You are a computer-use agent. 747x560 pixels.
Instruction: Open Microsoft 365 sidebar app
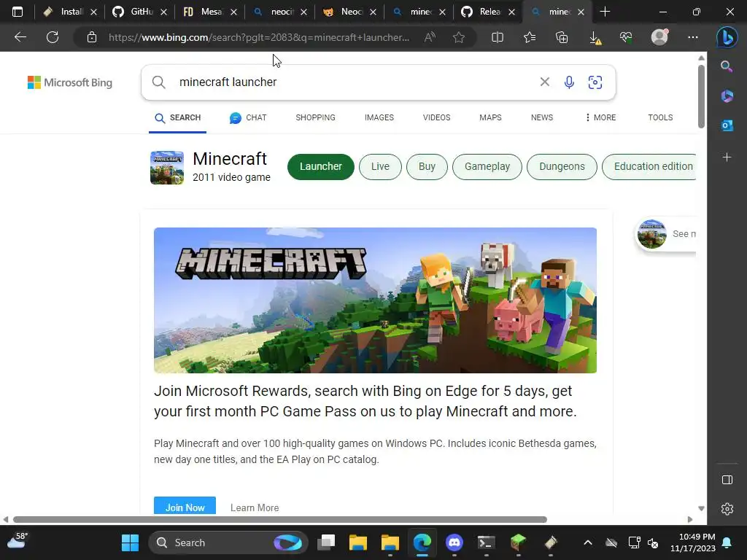pyautogui.click(x=727, y=96)
